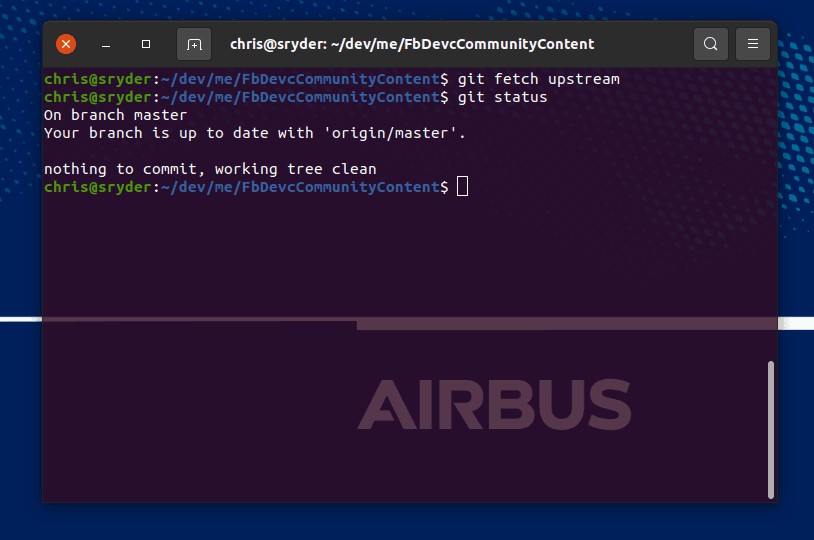Click the terminal cursor at last prompt

coord(463,186)
